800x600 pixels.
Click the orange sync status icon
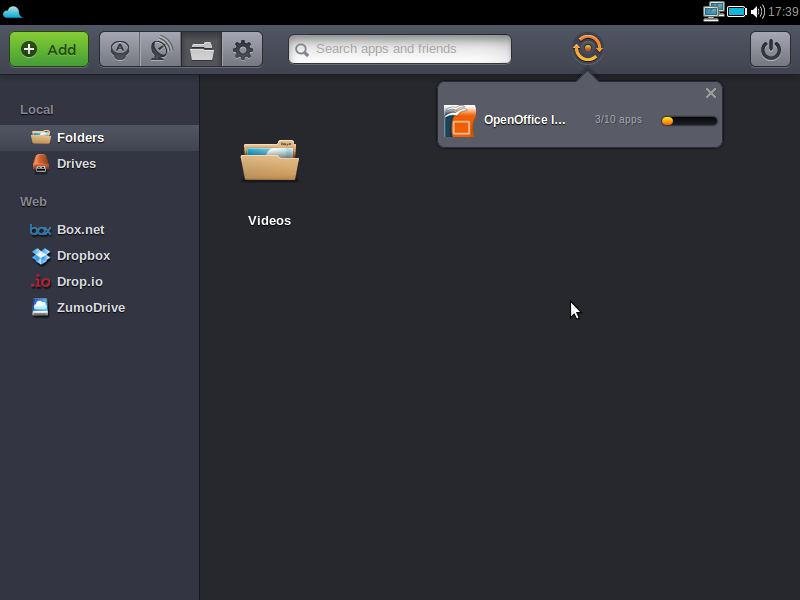(587, 48)
